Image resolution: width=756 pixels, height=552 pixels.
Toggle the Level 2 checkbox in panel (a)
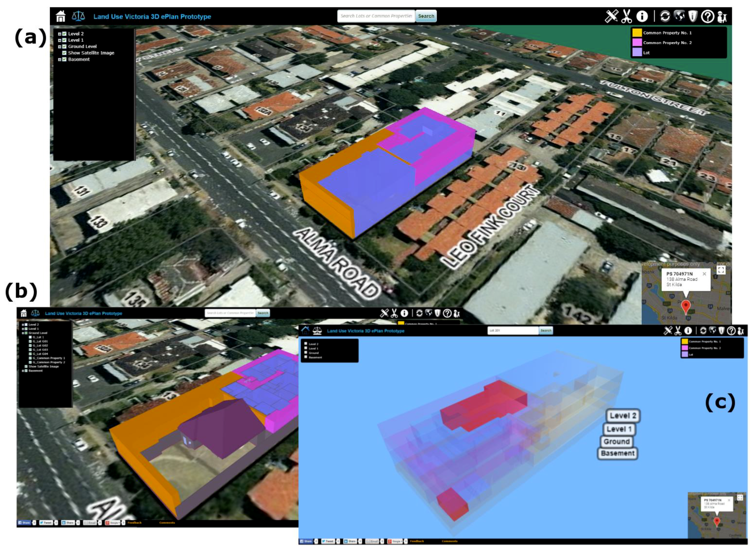[64, 34]
